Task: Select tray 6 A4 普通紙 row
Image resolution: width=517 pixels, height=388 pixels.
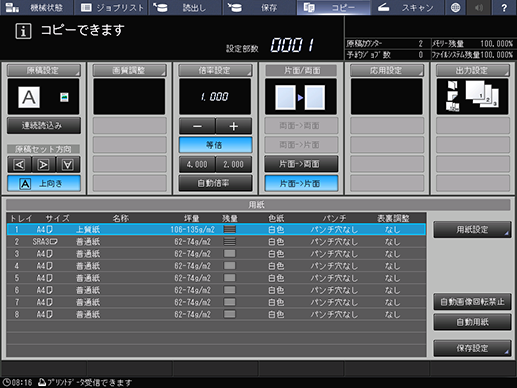Action: tap(216, 290)
